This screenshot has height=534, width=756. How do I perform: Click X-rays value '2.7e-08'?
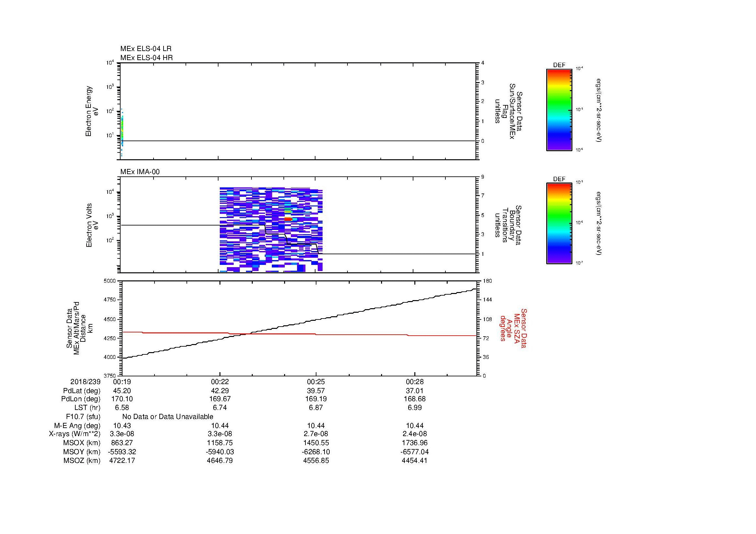(x=316, y=434)
